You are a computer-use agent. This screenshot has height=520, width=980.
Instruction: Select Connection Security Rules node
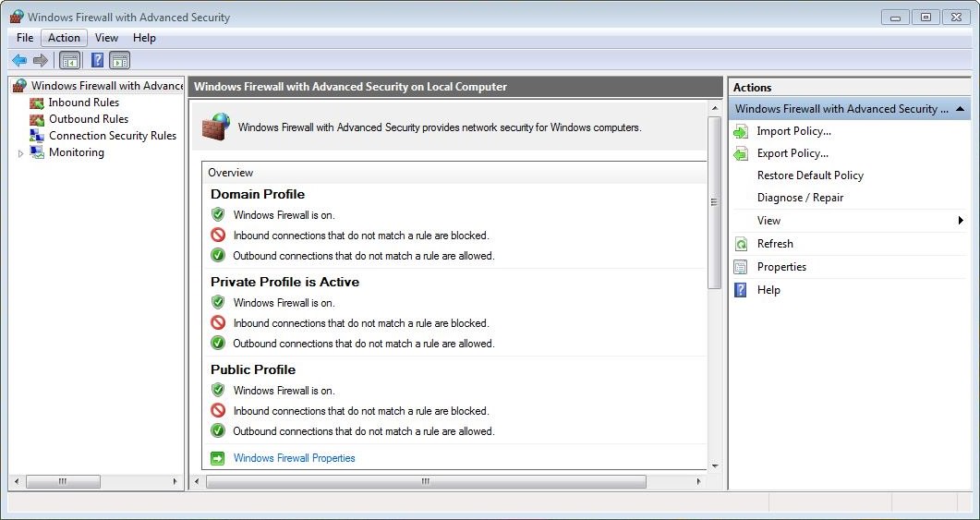point(112,136)
